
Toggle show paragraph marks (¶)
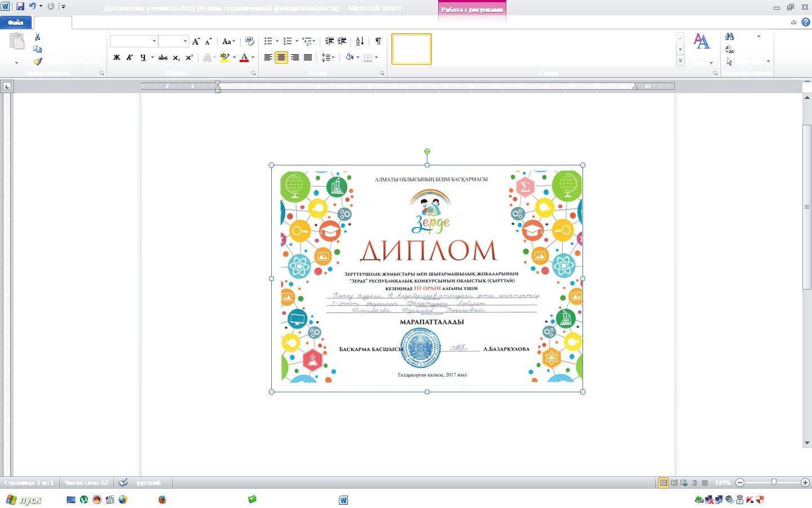click(378, 41)
